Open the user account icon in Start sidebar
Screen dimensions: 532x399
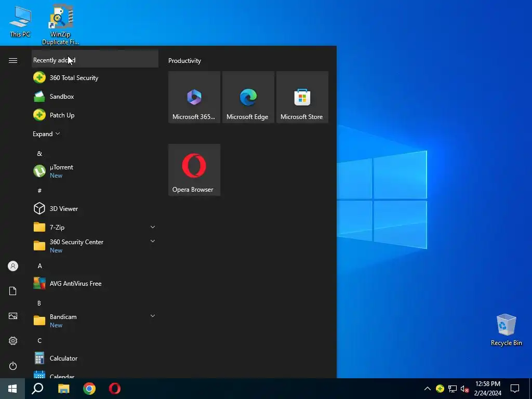[x=13, y=266]
